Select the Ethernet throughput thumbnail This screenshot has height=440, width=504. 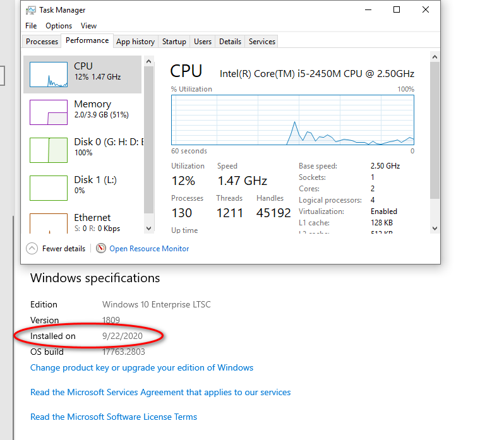(49, 223)
